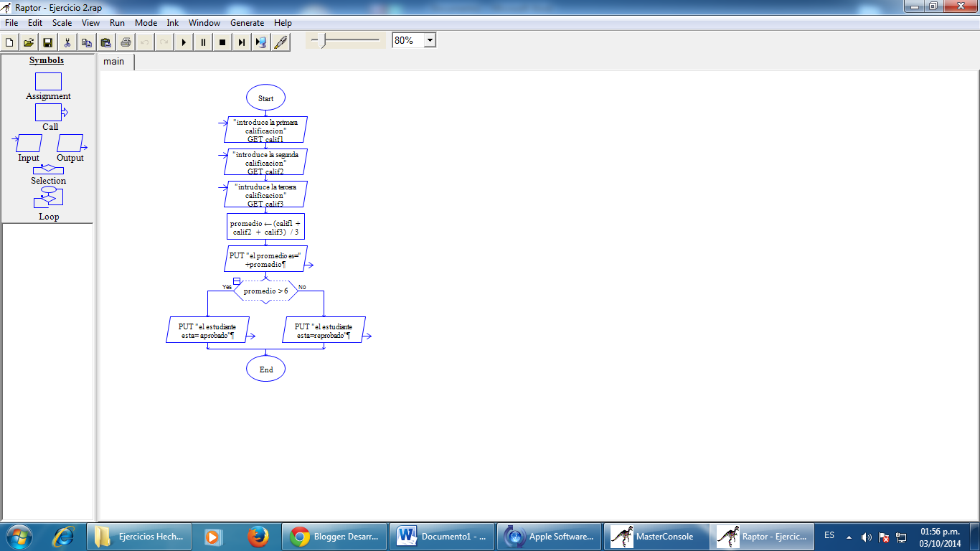Open the zoom percentage dropdown
980x551 pixels.
tap(428, 39)
